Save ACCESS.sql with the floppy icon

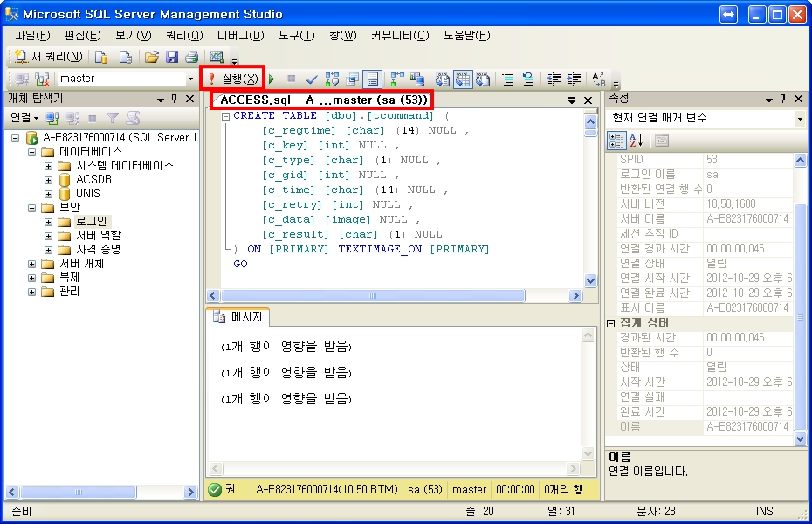click(x=171, y=57)
